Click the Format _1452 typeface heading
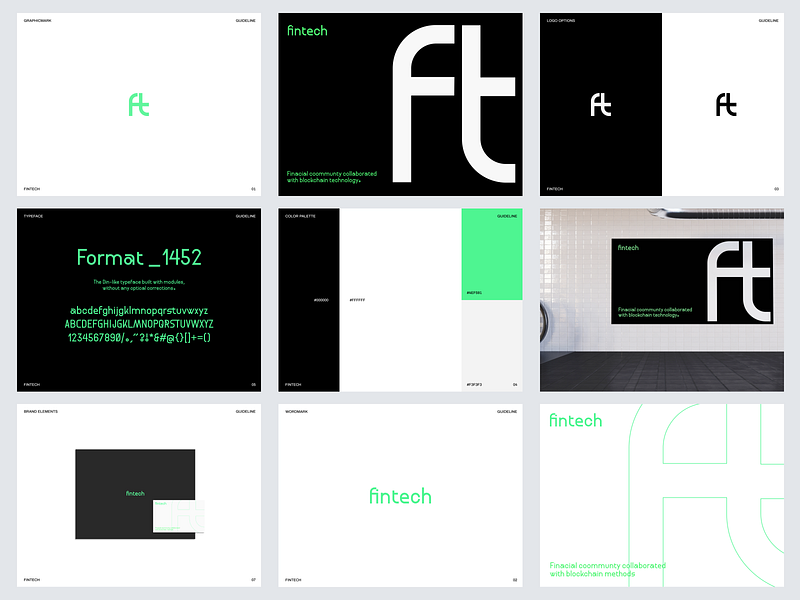The image size is (800, 600). (x=138, y=256)
